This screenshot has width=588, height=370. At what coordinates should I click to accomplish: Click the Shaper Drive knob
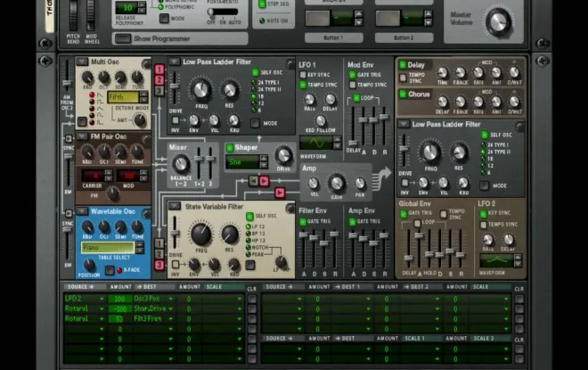coord(283,155)
